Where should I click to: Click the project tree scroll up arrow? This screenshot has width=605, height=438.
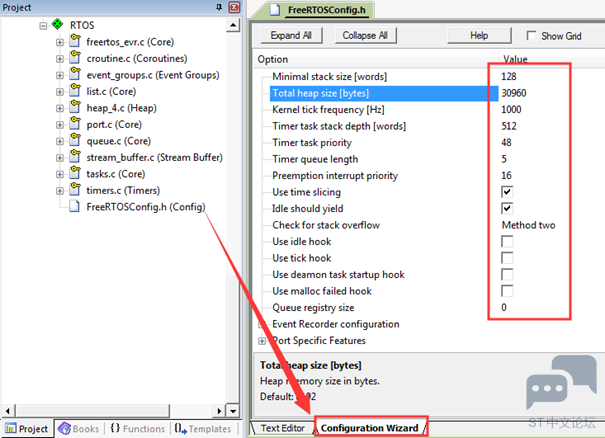click(233, 25)
